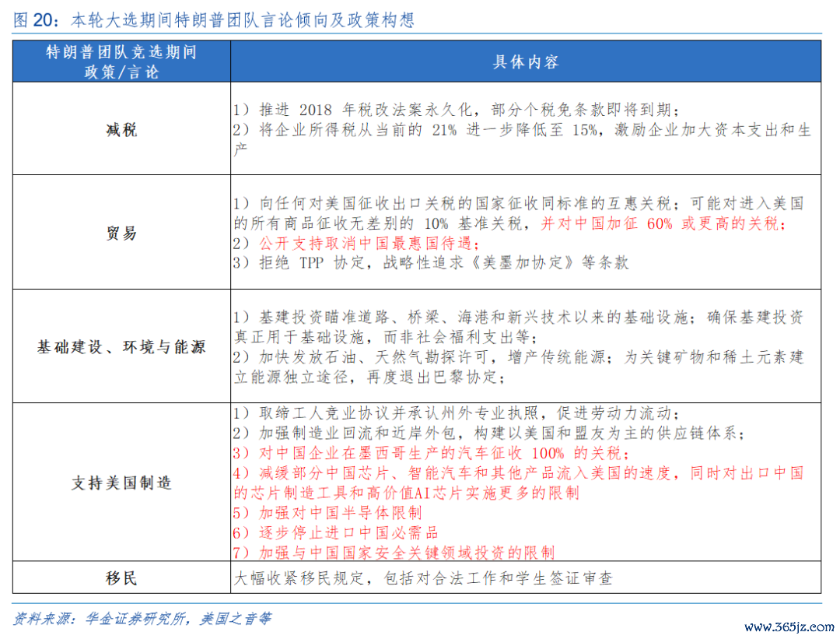Screen dimensions: 840x639
Task: Click the figure title '图 20：本轮大选期间特朗普团队言论倾向及政策构想'
Action: click(213, 19)
